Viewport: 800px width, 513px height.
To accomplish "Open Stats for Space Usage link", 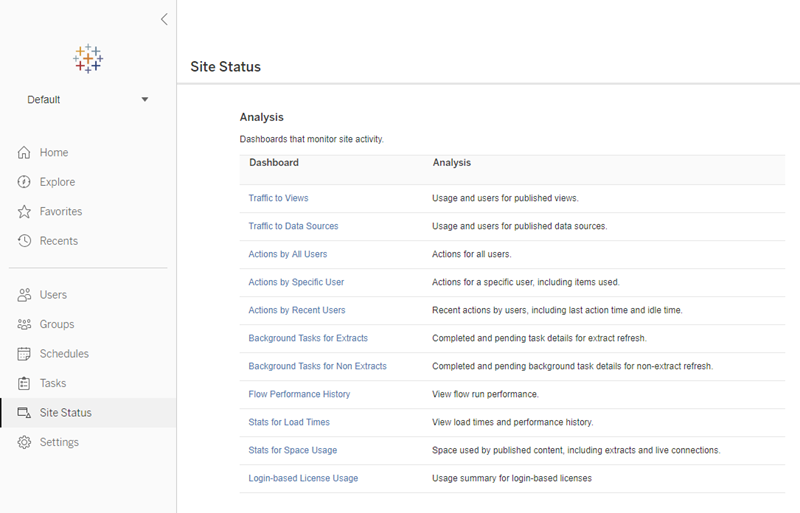I will coord(293,450).
